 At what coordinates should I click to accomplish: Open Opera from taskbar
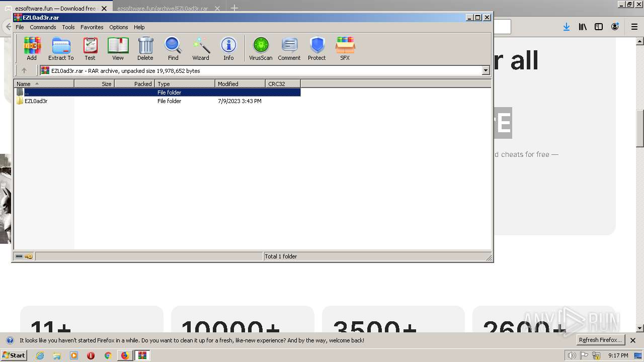pyautogui.click(x=91, y=355)
